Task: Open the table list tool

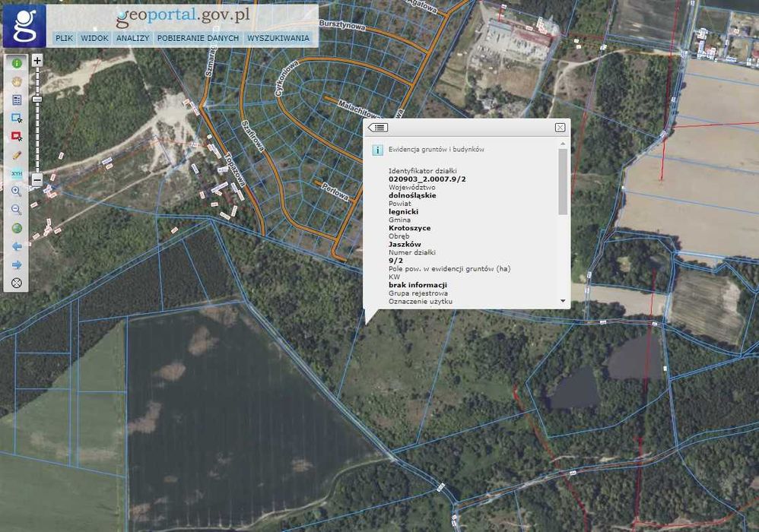Action: (17, 100)
